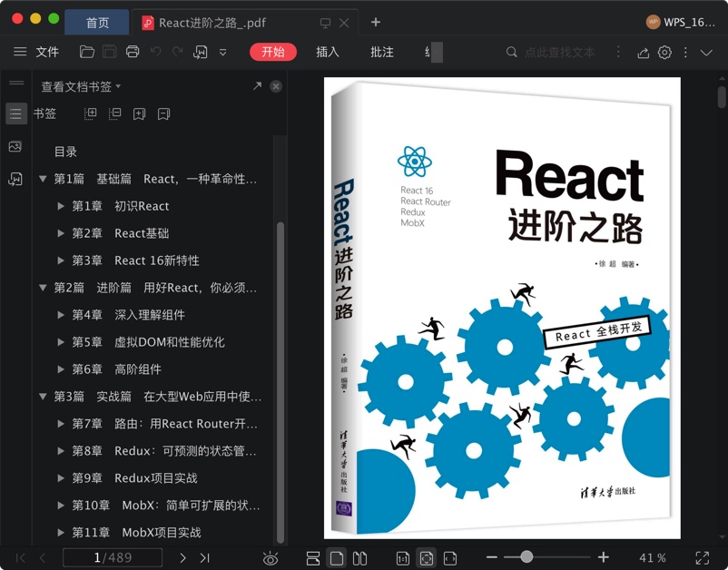Open the 第9章 Redux项目实战 bookmark text
The width and height of the screenshot is (728, 570).
click(134, 477)
